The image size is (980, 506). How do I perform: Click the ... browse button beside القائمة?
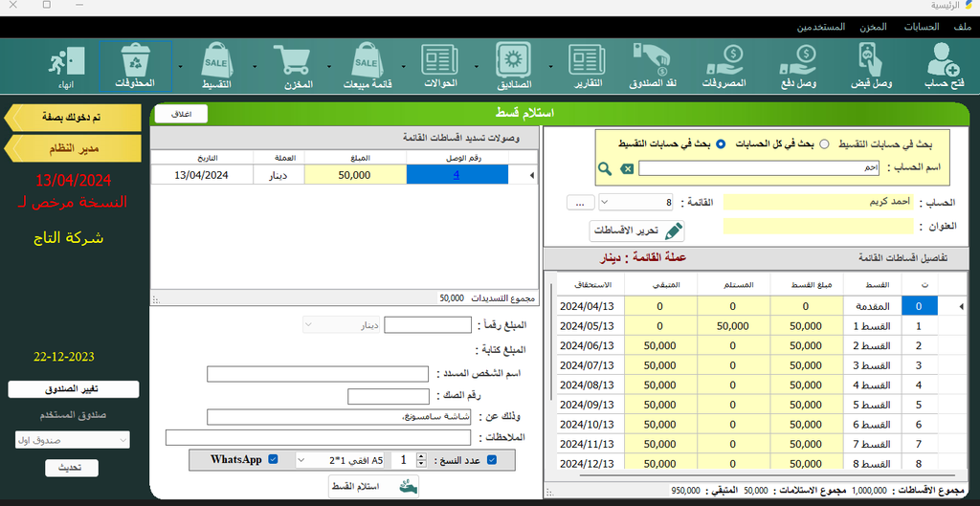point(580,203)
